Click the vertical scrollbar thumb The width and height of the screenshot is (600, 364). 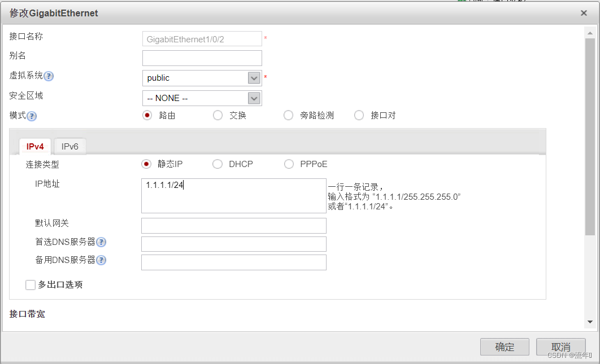[x=590, y=137]
